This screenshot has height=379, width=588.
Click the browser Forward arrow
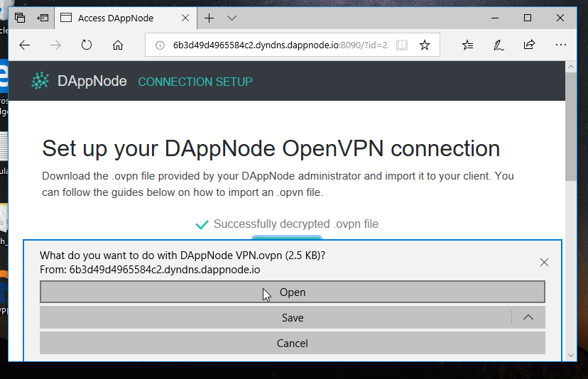pos(55,45)
